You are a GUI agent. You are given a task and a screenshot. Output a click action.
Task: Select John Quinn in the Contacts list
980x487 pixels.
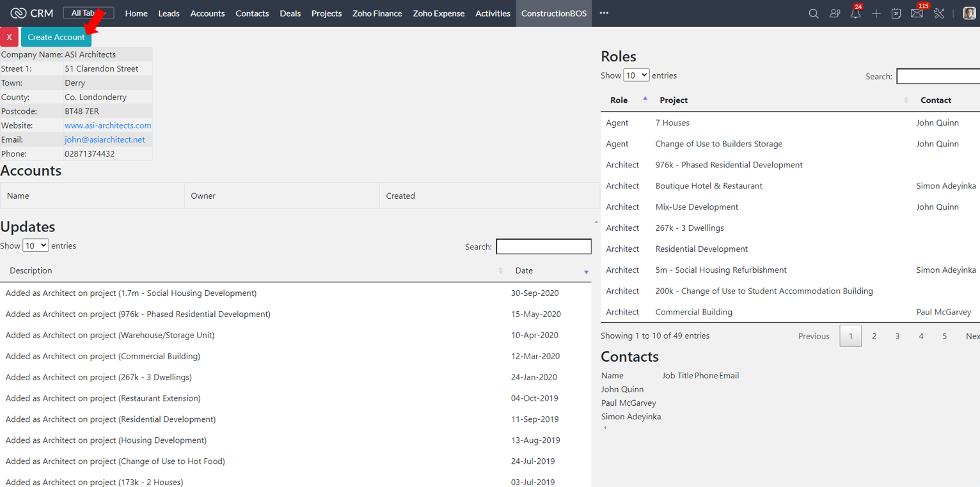(622, 389)
